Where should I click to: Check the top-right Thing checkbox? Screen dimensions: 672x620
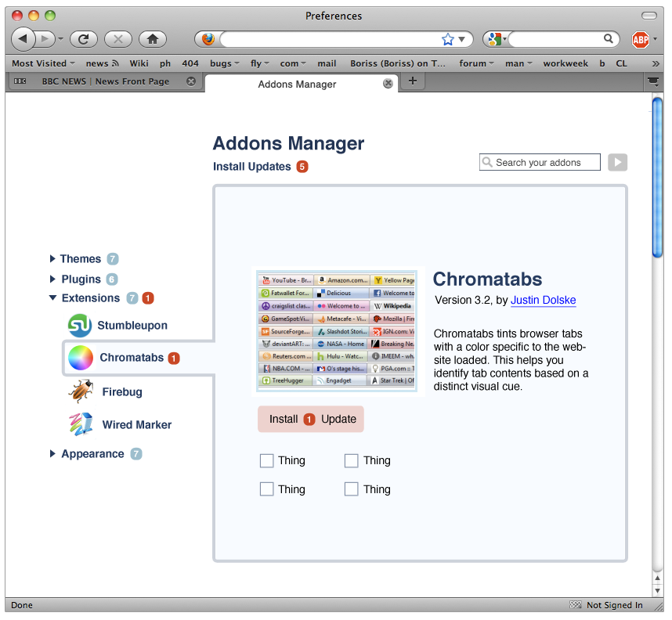click(x=352, y=460)
